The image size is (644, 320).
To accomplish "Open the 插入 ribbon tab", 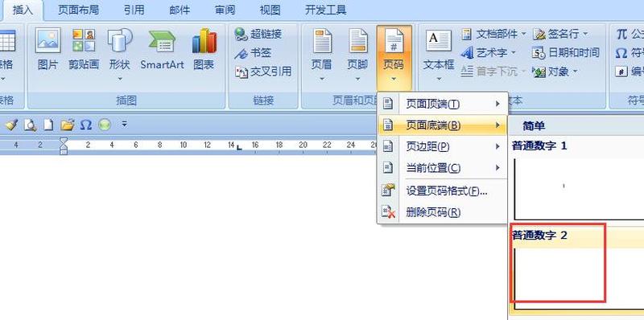I will 23,10.
